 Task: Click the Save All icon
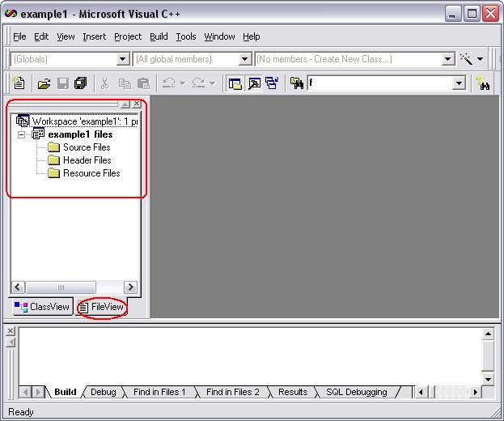pyautogui.click(x=80, y=83)
